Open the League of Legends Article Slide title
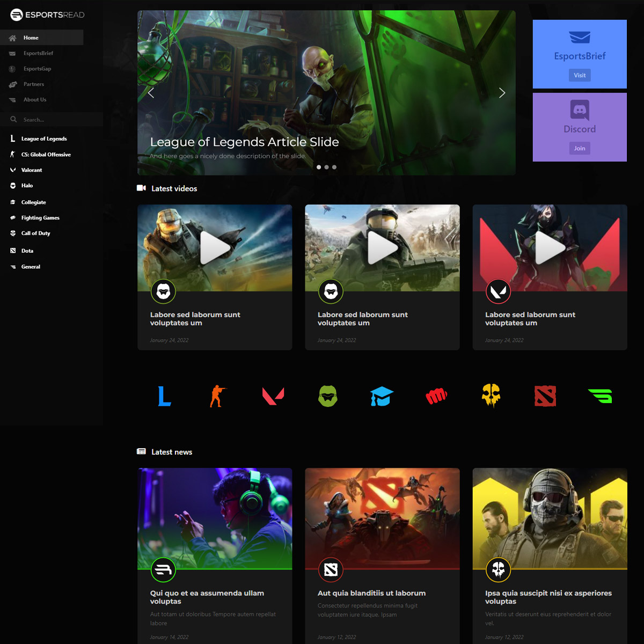This screenshot has height=644, width=644. 244,142
